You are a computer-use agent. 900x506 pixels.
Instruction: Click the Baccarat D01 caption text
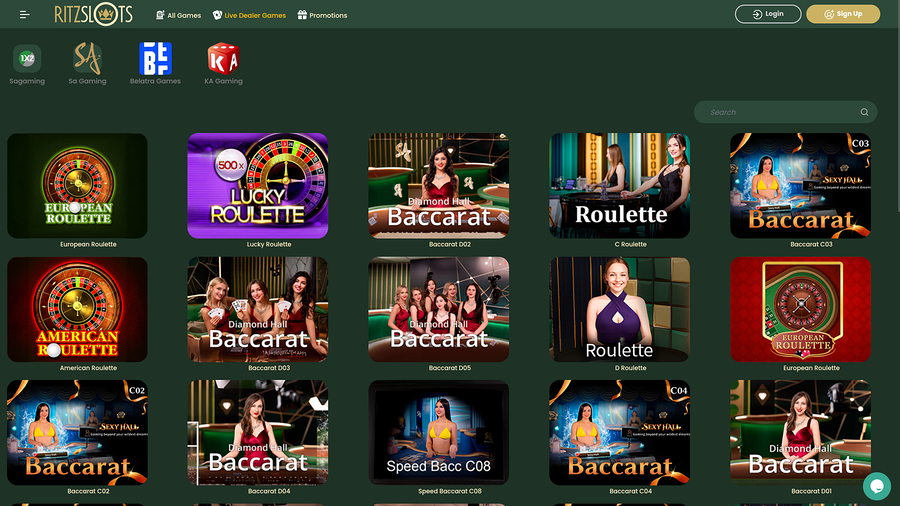click(811, 491)
